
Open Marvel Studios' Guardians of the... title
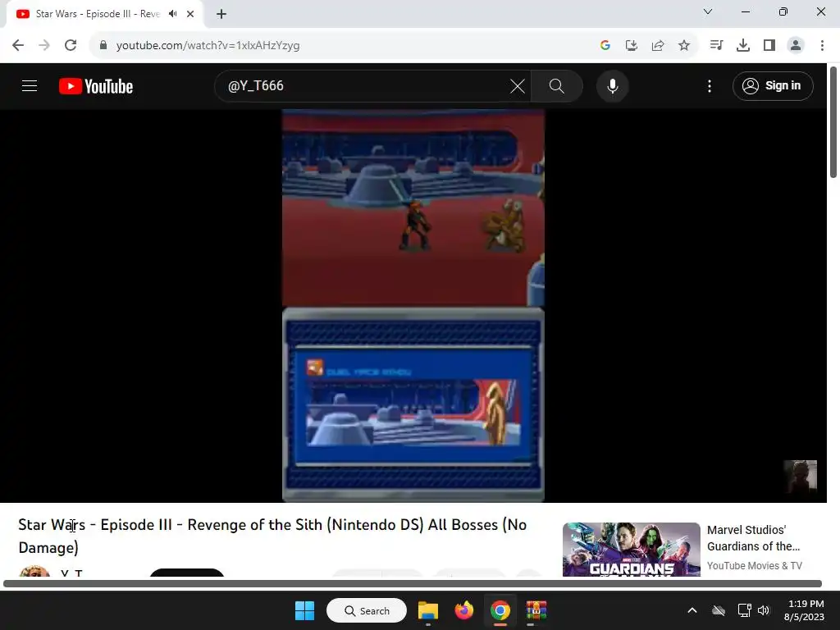[x=753, y=538]
